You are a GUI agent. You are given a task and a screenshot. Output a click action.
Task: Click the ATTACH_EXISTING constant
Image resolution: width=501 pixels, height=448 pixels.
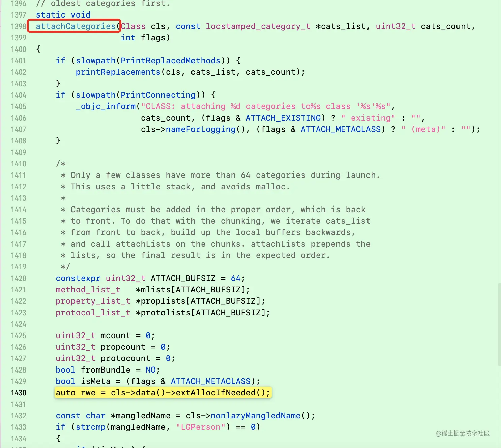[x=283, y=118]
